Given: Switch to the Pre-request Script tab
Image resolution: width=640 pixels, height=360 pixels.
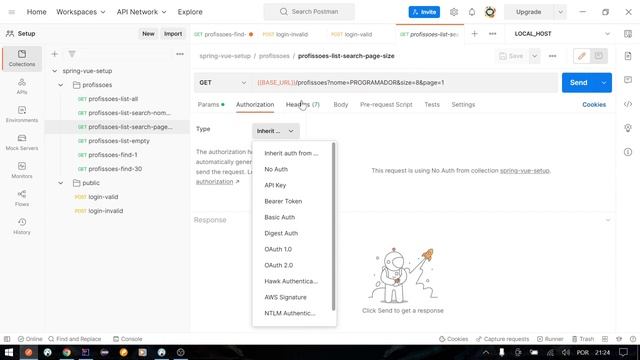Looking at the screenshot, I should 386,104.
